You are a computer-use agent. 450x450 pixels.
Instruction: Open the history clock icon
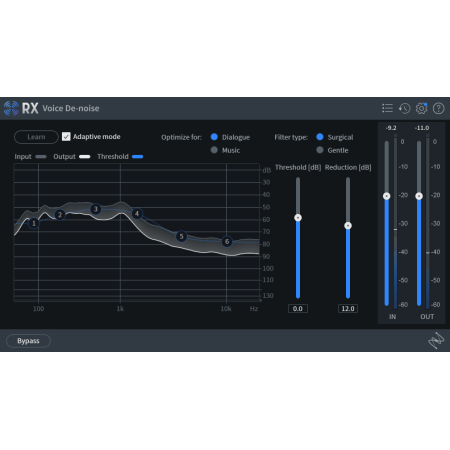404,108
